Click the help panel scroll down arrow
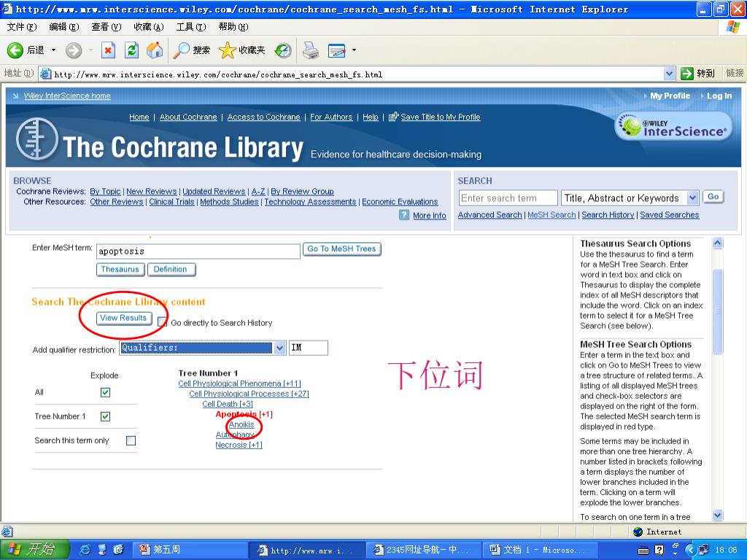Image resolution: width=747 pixels, height=560 pixels. pyautogui.click(x=718, y=515)
